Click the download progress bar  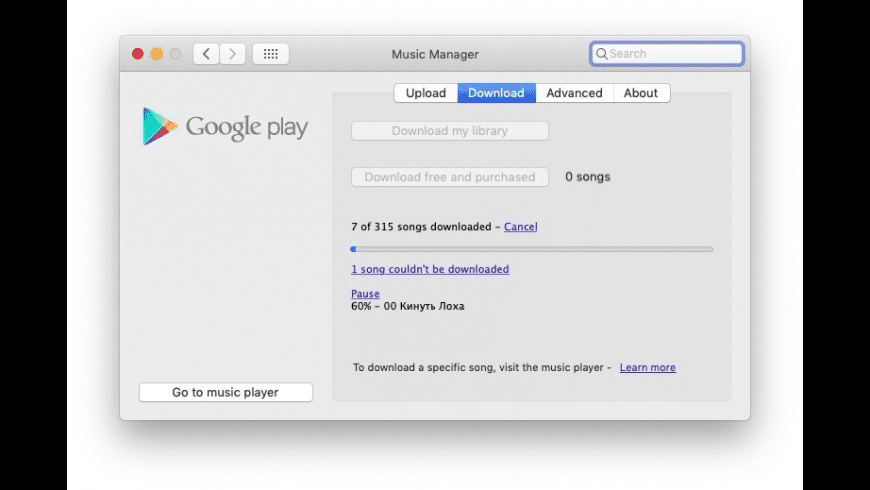tap(532, 249)
